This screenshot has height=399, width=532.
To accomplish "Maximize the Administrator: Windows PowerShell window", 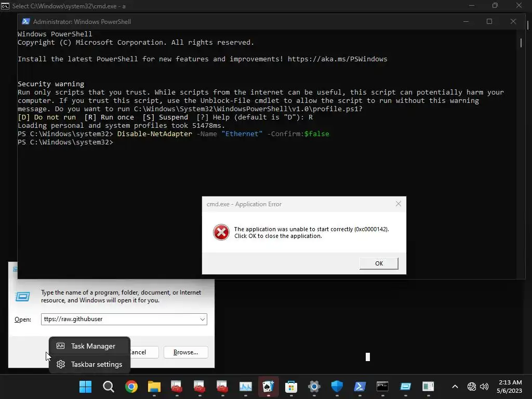I will point(489,21).
